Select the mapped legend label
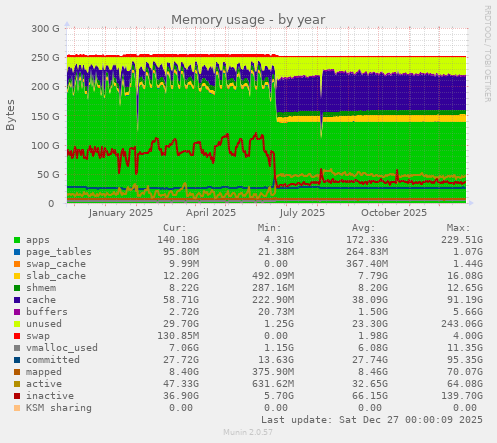This screenshot has width=497, height=443. (44, 372)
